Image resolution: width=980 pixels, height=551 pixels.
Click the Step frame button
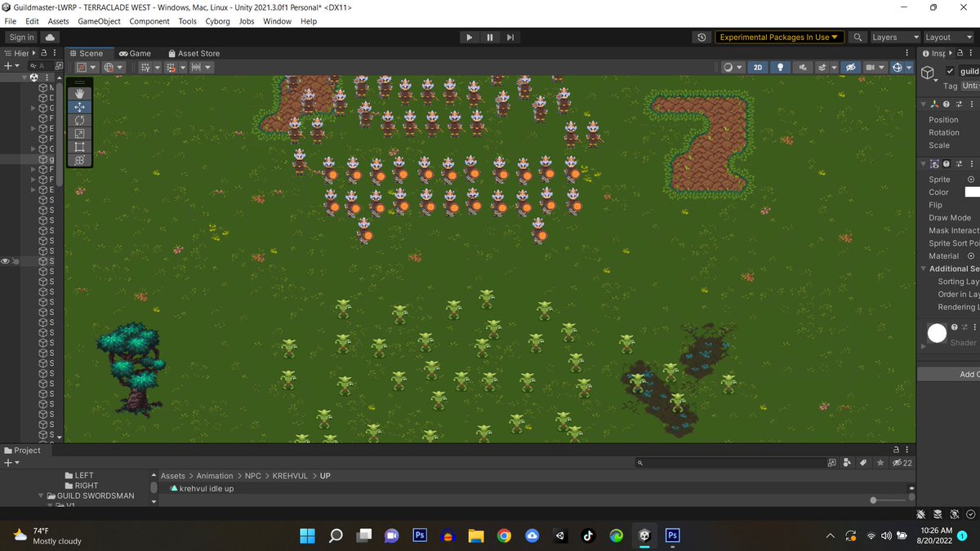coord(510,37)
